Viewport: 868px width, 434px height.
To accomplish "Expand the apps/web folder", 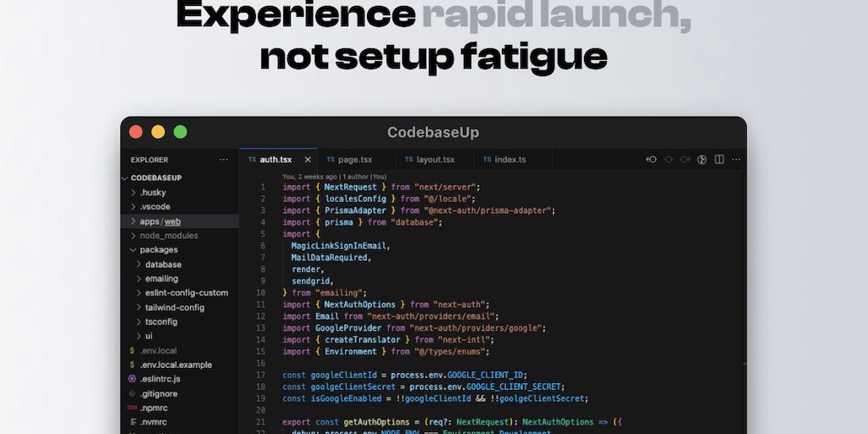I will [133, 221].
